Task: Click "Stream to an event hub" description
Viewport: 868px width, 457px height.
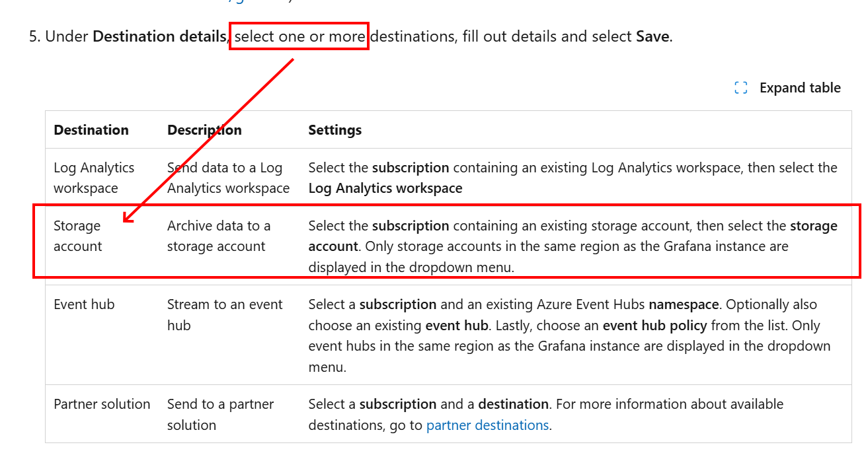Action: click(x=225, y=314)
